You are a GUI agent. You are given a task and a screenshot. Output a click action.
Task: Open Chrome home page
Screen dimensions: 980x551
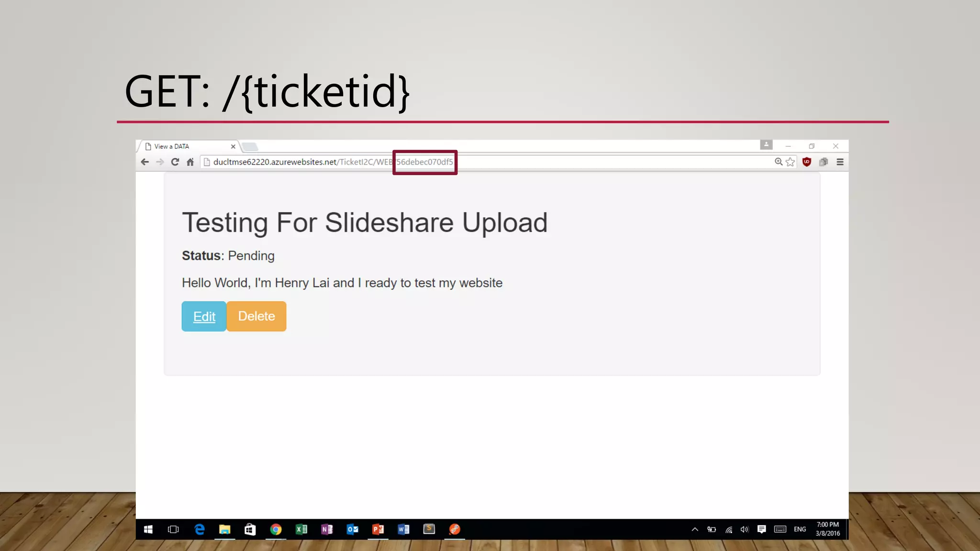[190, 162]
